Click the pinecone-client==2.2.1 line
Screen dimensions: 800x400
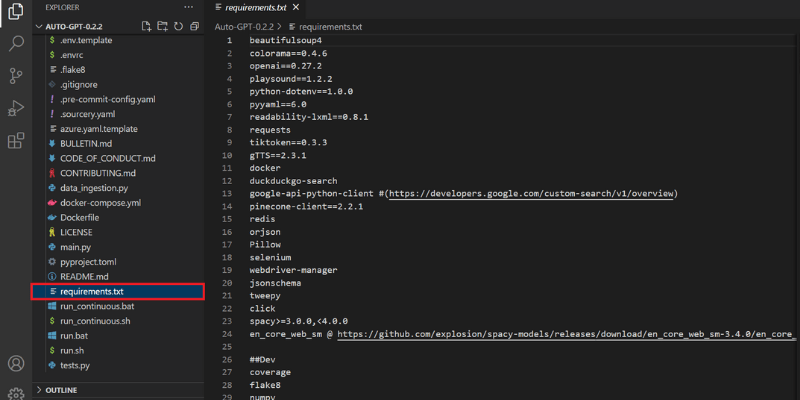coord(306,207)
